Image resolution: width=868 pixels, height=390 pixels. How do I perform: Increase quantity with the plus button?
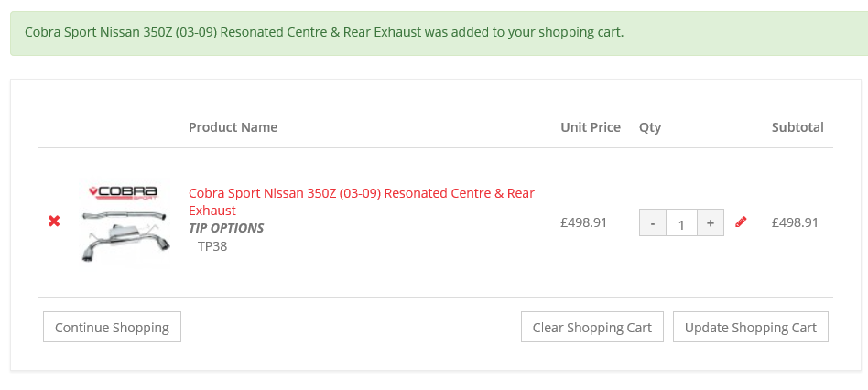pyautogui.click(x=710, y=222)
